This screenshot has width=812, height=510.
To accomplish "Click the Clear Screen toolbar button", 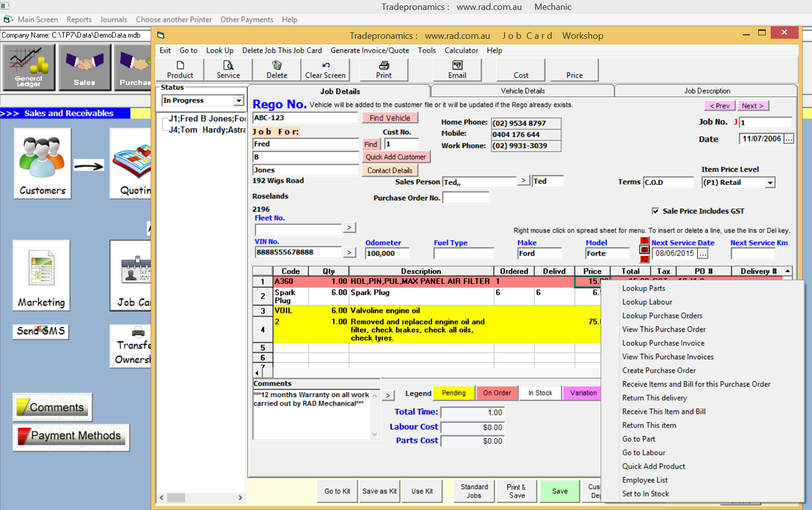I will (x=325, y=70).
